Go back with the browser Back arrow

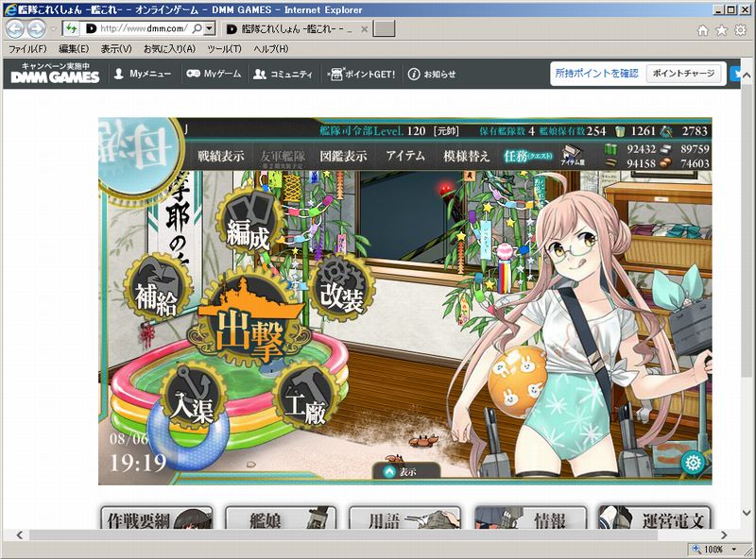click(15, 29)
